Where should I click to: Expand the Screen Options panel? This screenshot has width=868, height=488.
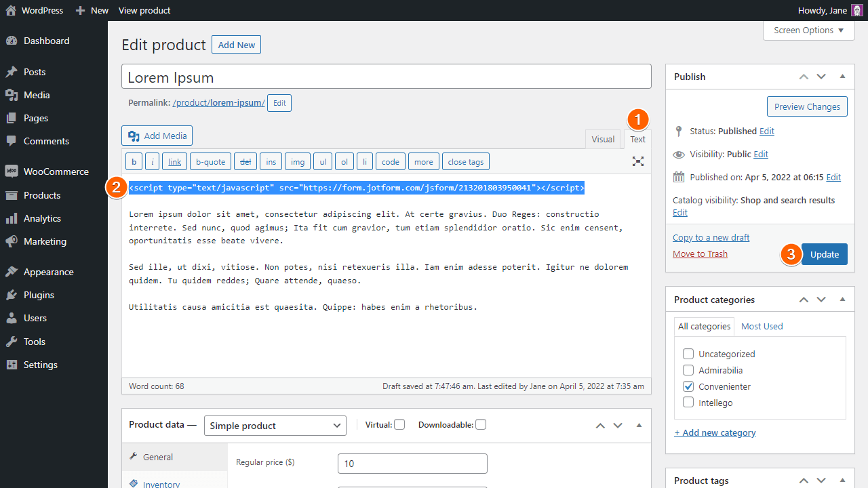pyautogui.click(x=808, y=30)
